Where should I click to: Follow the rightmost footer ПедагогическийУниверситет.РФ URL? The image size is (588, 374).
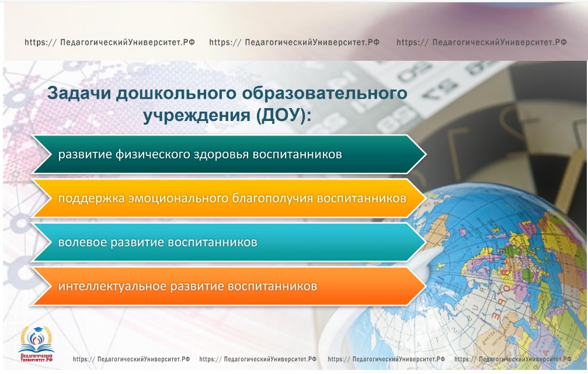(513, 359)
